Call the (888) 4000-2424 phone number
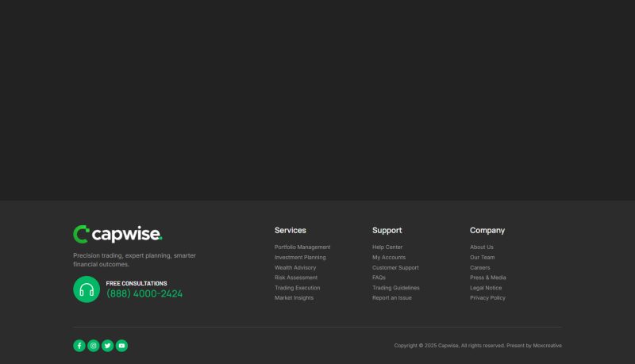Image resolution: width=635 pixels, height=364 pixels. click(144, 294)
